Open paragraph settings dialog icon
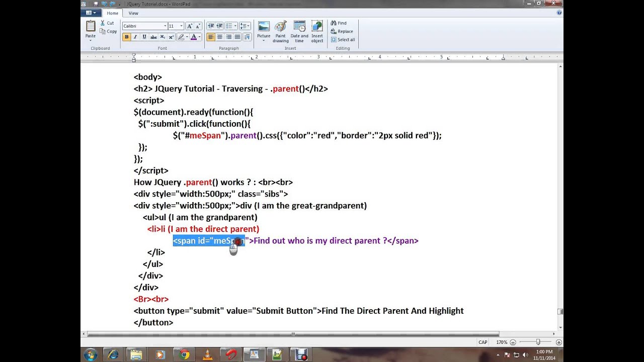This screenshot has width=644, height=362. [x=247, y=37]
